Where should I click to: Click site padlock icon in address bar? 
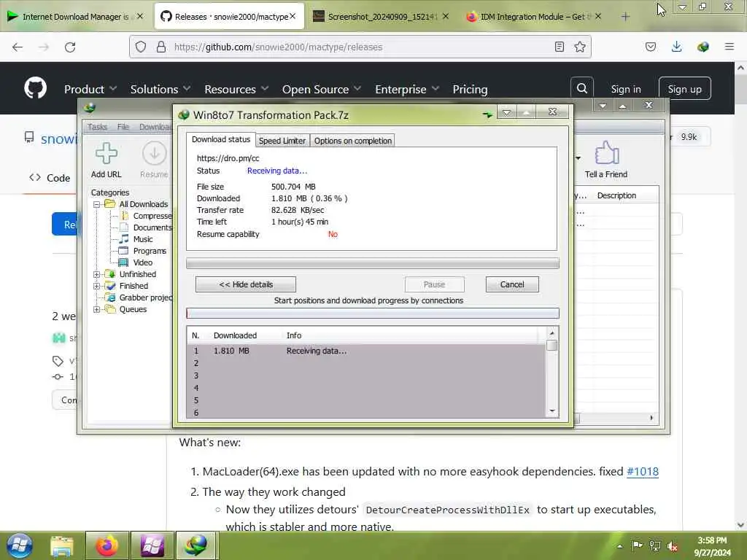tap(161, 47)
